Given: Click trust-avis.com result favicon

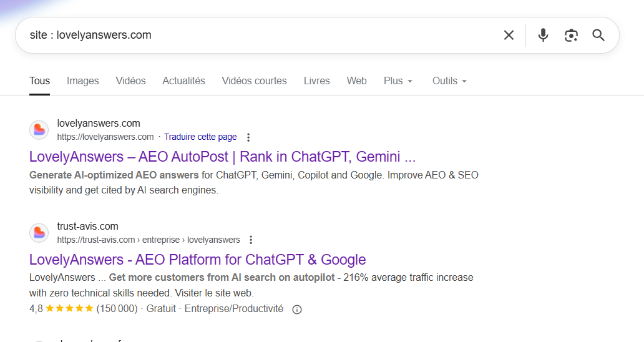Looking at the screenshot, I should 39,233.
